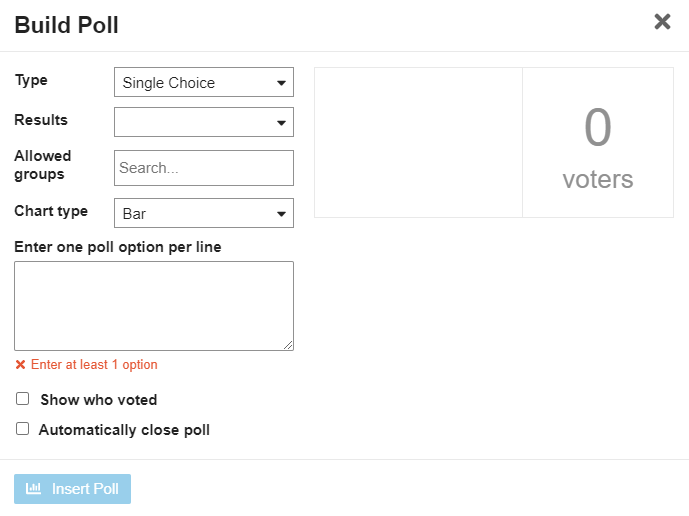Close the Build Poll dialog
689x516 pixels.
(662, 22)
